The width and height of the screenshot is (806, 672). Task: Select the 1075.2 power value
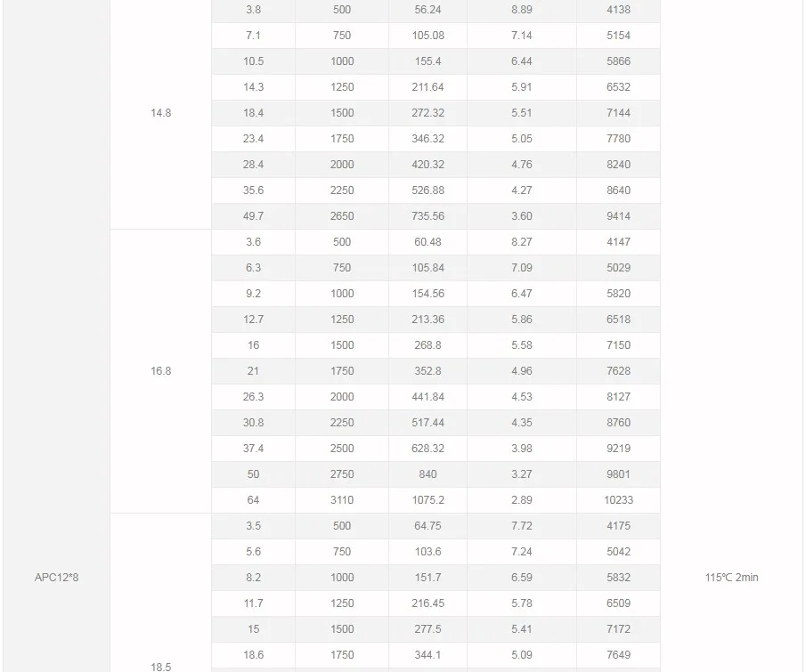click(427, 500)
